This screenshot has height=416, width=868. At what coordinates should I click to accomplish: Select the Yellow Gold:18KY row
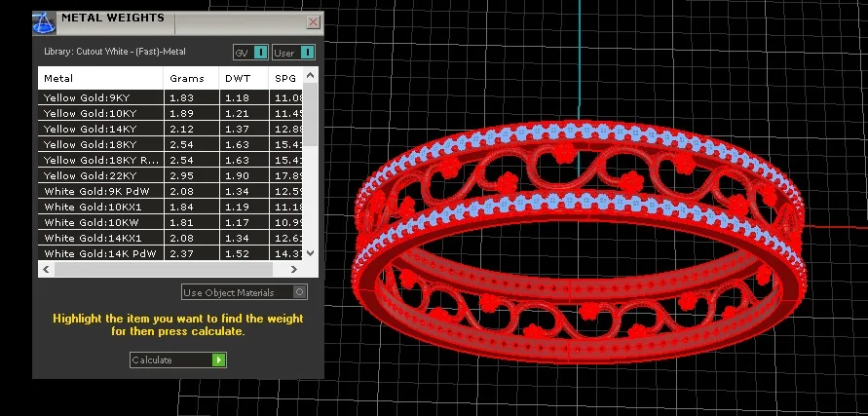(170, 144)
